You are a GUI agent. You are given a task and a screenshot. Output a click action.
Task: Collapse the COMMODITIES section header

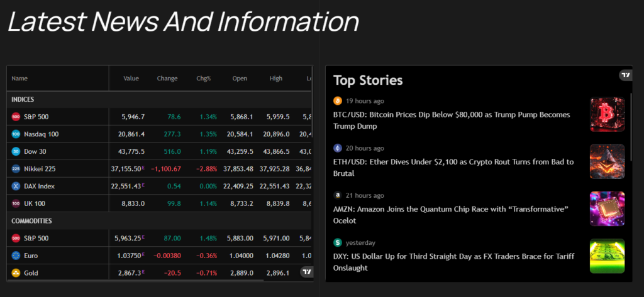(31, 221)
